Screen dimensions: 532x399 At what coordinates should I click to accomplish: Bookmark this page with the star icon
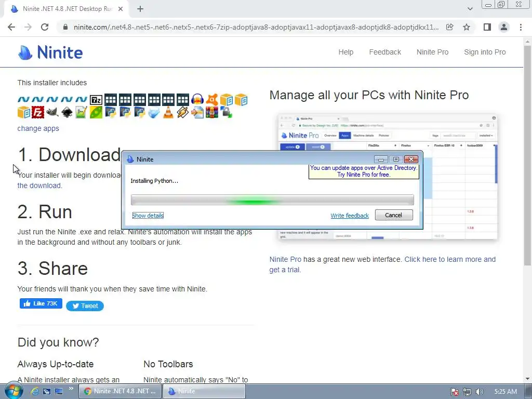[467, 27]
